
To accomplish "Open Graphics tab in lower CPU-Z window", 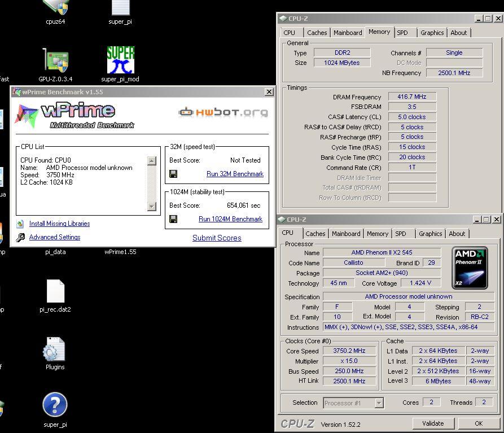I will point(431,234).
